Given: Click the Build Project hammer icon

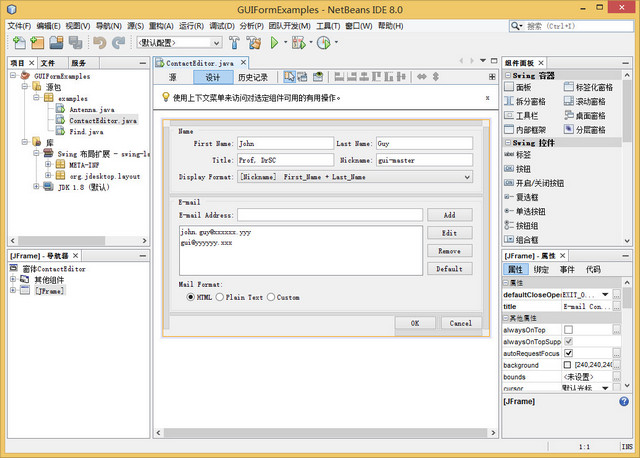Looking at the screenshot, I should tap(235, 43).
